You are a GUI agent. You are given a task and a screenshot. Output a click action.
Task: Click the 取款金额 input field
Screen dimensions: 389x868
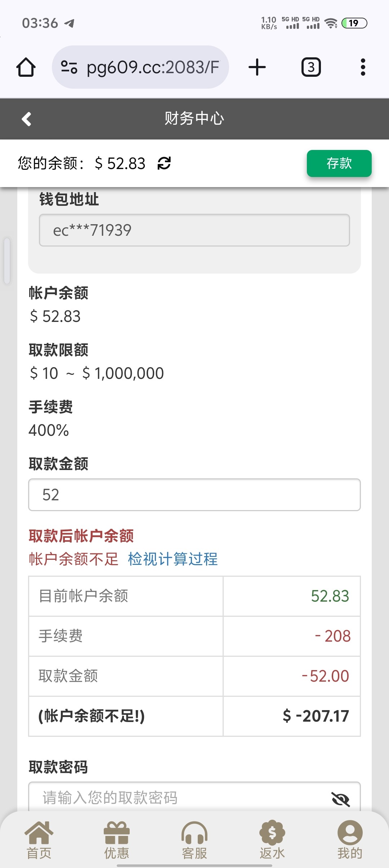coord(194,495)
